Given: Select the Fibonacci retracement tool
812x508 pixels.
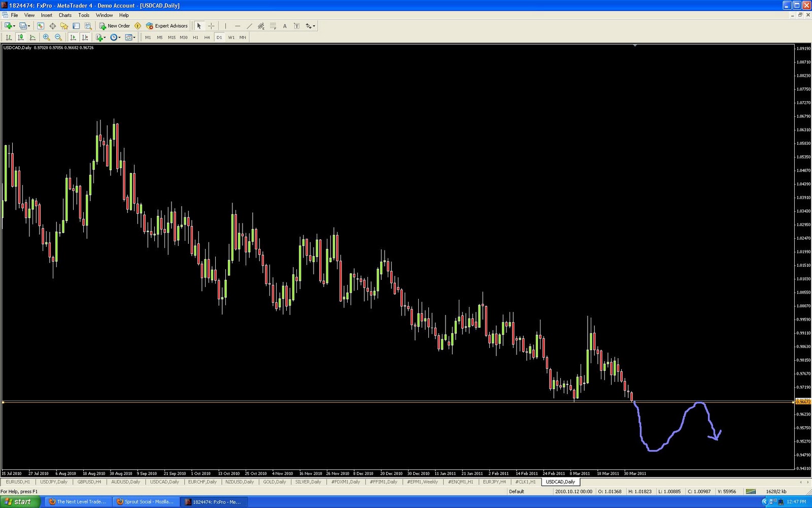Looking at the screenshot, I should pyautogui.click(x=273, y=26).
